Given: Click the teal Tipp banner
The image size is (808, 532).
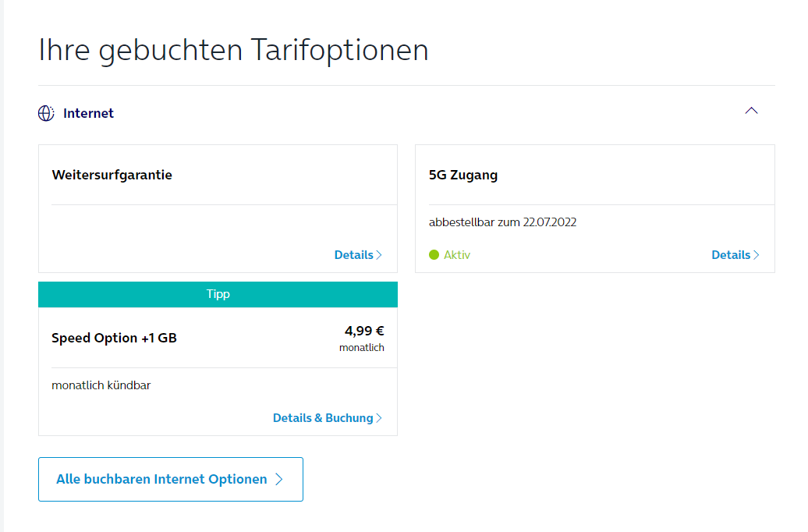Looking at the screenshot, I should click(218, 294).
